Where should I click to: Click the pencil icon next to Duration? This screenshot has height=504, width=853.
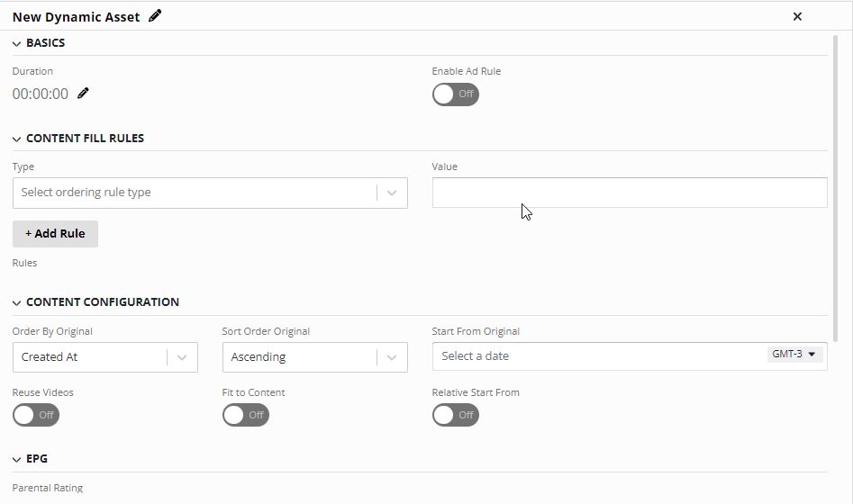(83, 94)
